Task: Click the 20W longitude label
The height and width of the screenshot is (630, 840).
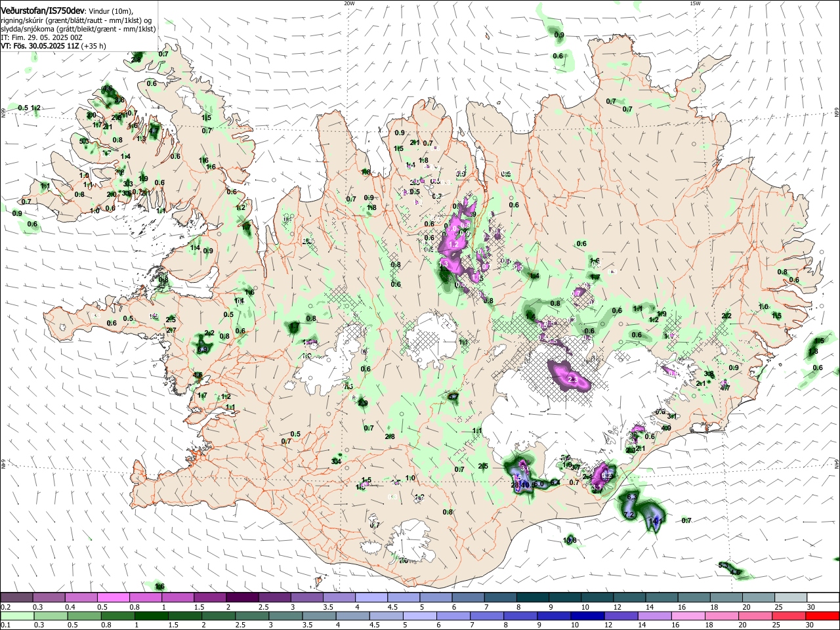Action: [x=349, y=3]
